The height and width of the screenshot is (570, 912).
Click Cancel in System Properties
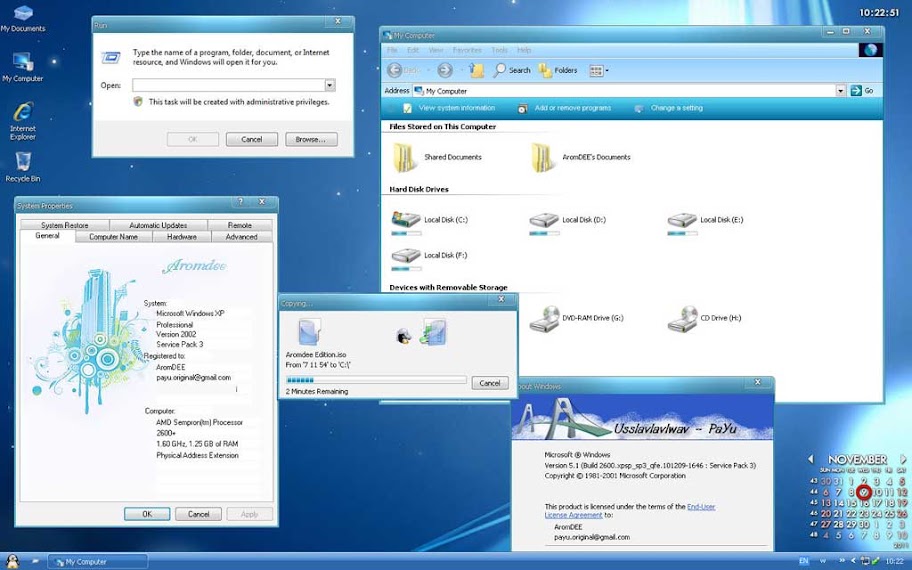point(198,514)
